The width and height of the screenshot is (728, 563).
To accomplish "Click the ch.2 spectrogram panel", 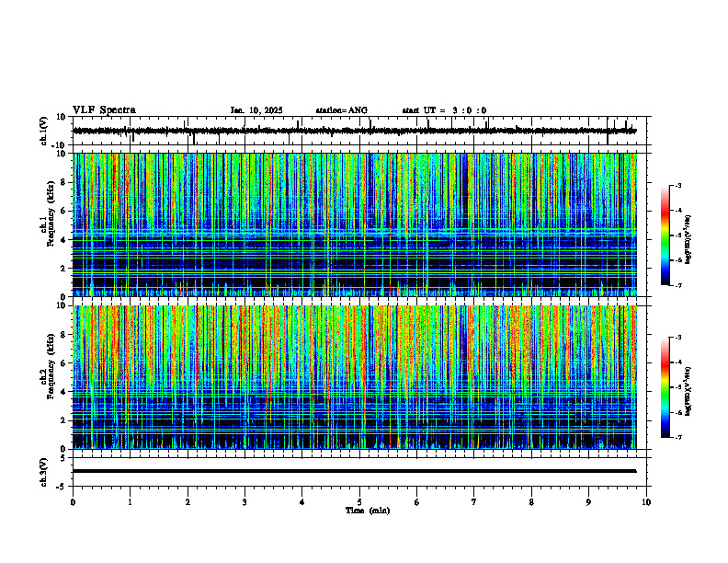I will (x=355, y=377).
